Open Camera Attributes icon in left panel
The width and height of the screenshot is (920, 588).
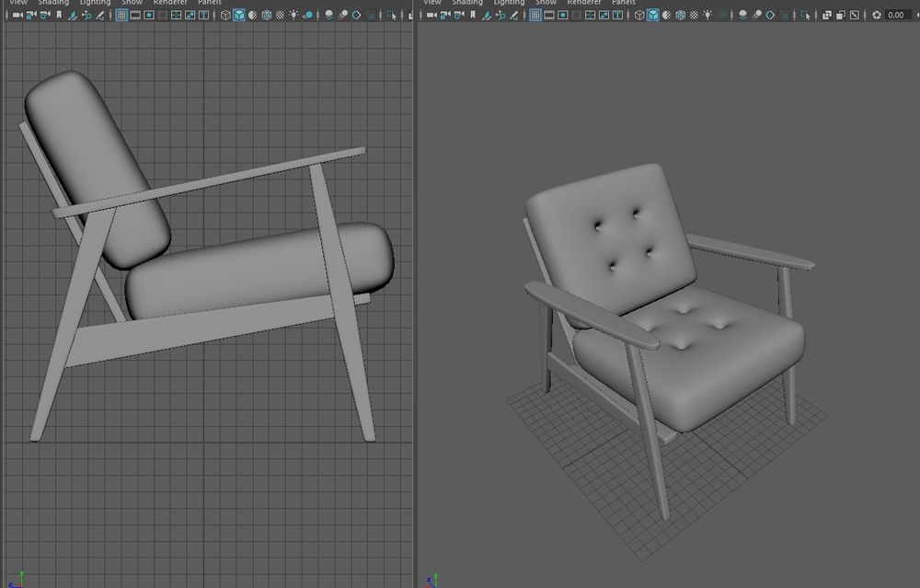[45, 16]
